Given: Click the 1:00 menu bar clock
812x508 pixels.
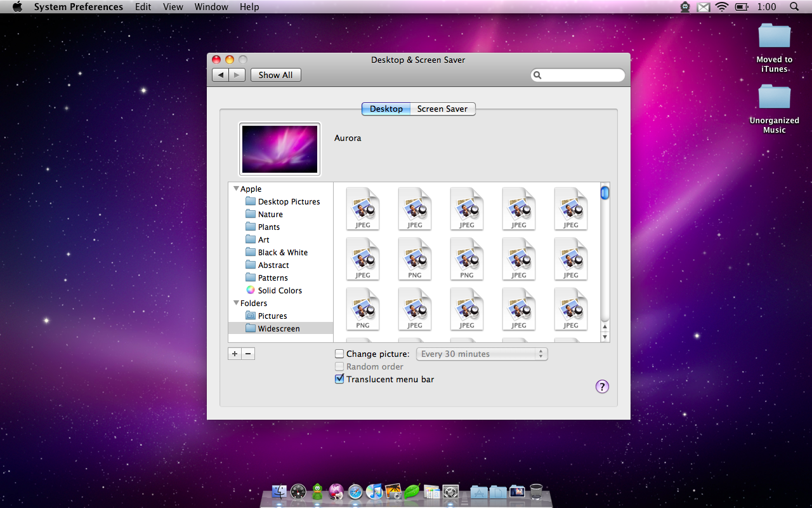Looking at the screenshot, I should coord(766,6).
